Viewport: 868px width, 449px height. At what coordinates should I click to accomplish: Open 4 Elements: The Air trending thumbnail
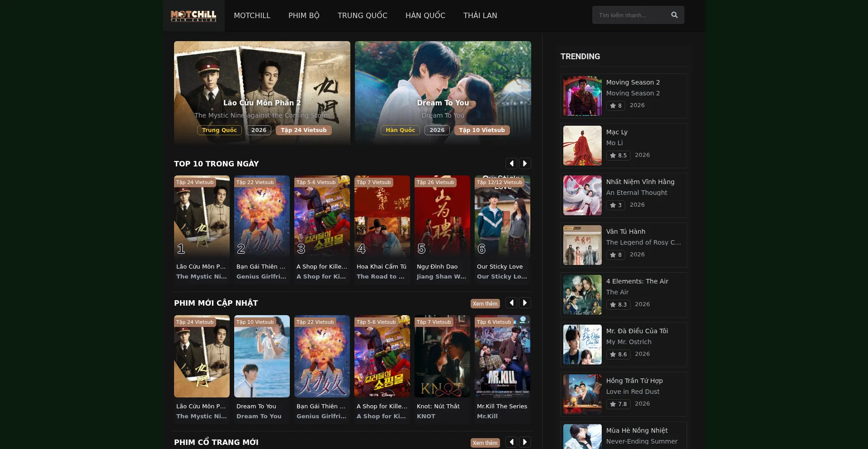[x=582, y=295]
